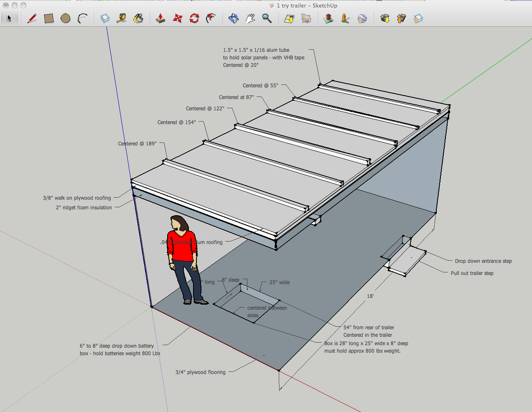The height and width of the screenshot is (412, 532).
Task: Click the '1 try trailer – SketchUp' title
Action: (x=307, y=5)
